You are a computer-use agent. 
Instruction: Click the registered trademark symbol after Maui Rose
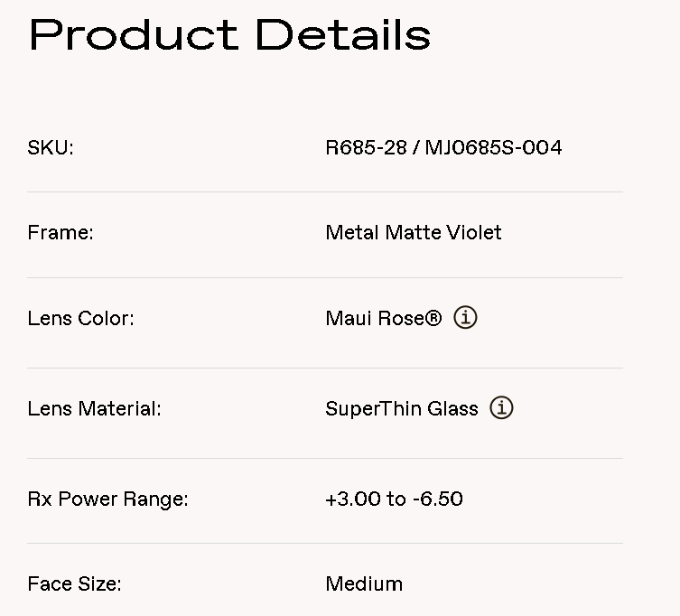click(433, 317)
